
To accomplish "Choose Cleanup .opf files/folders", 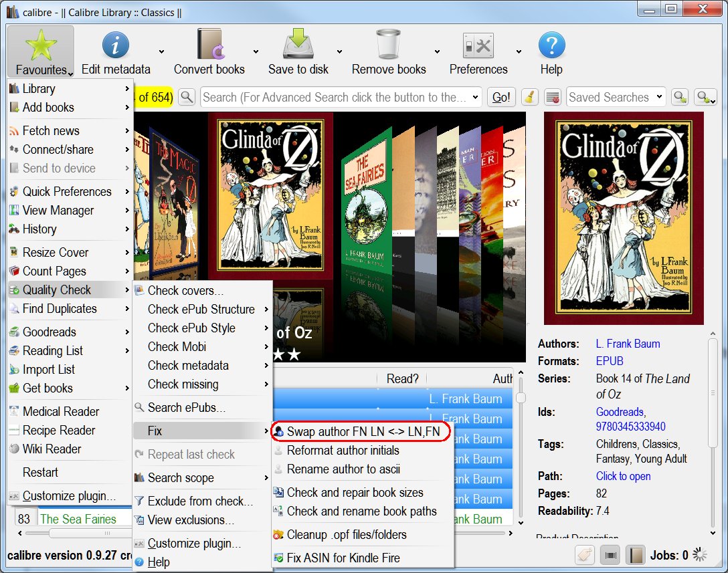I will point(362,534).
